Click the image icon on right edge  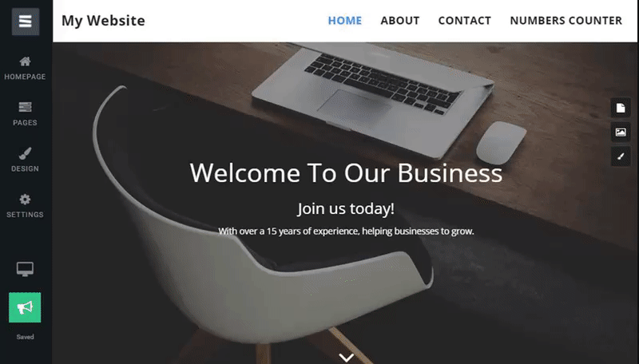[x=621, y=133]
